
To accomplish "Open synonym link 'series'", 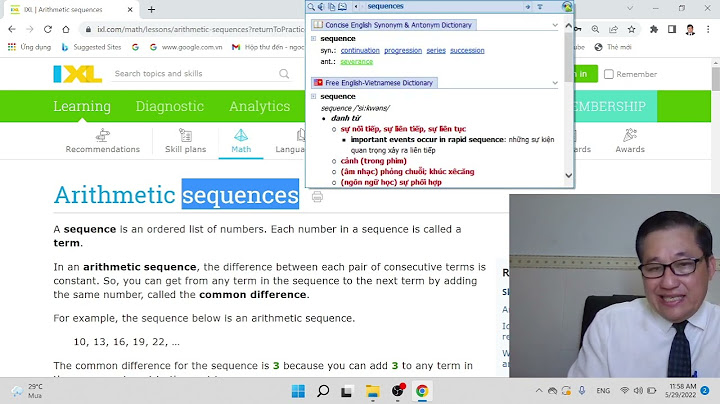I will click(x=436, y=50).
